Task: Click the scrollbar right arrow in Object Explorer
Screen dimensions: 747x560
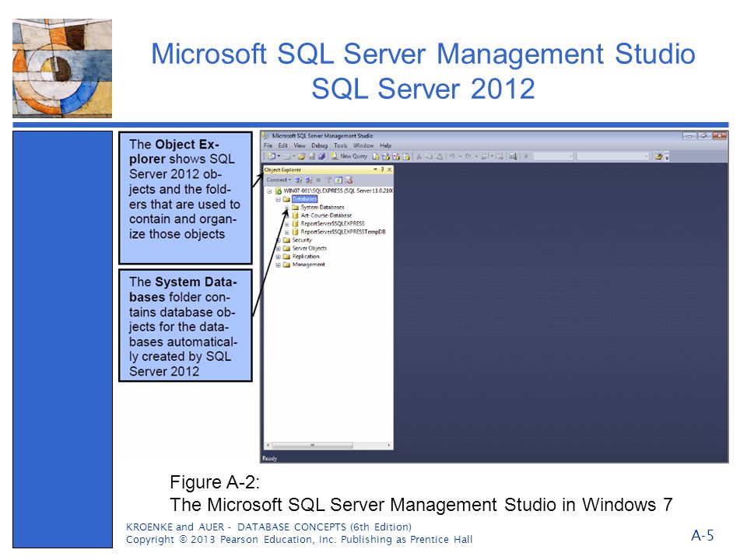Action: pyautogui.click(x=389, y=445)
